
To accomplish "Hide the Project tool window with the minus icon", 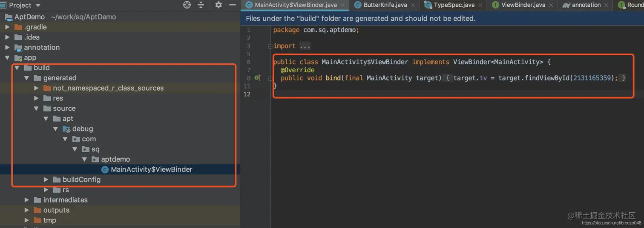I will tap(233, 5).
